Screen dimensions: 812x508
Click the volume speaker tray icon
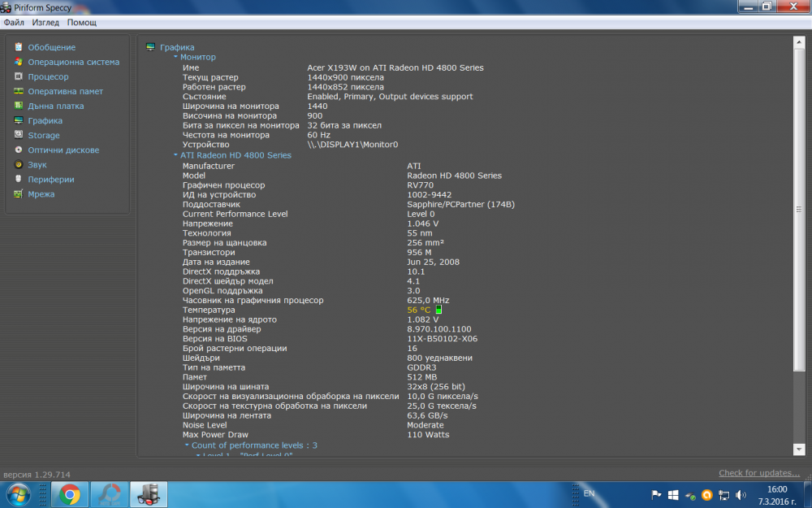tap(741, 495)
